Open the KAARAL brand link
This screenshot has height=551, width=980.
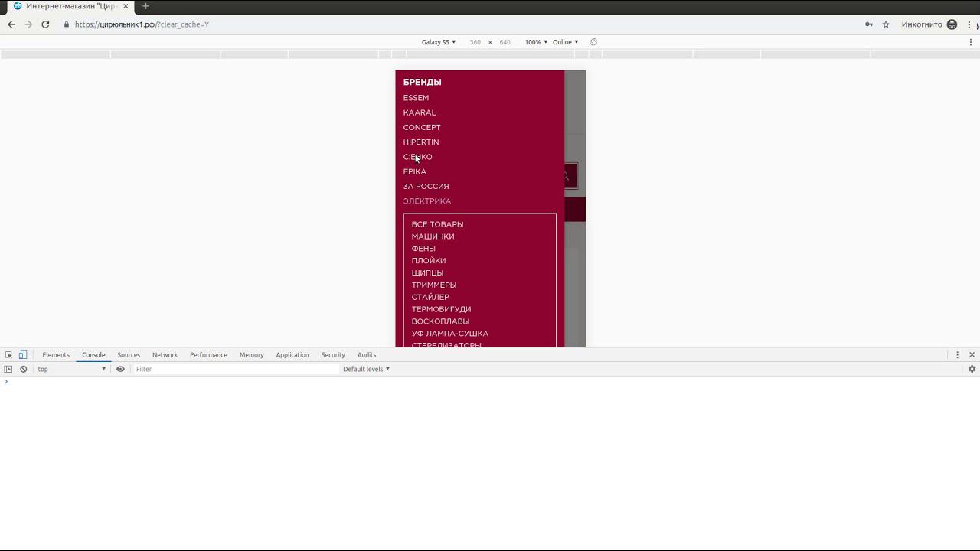tap(420, 112)
